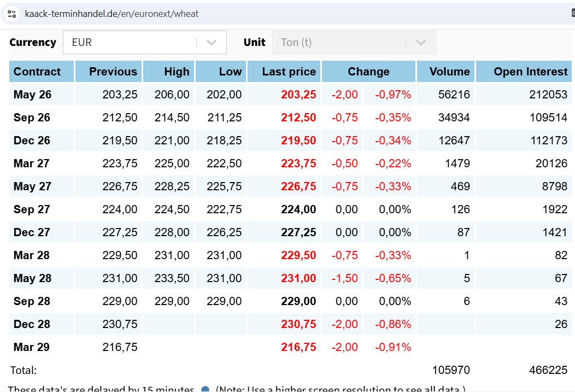
Task: Click the Change column header
Action: click(368, 72)
